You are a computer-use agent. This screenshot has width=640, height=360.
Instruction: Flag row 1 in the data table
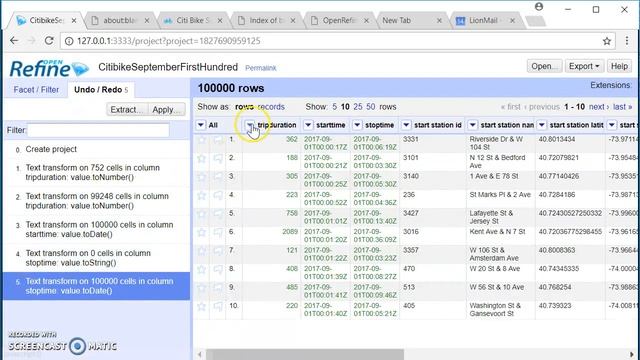tap(218, 140)
